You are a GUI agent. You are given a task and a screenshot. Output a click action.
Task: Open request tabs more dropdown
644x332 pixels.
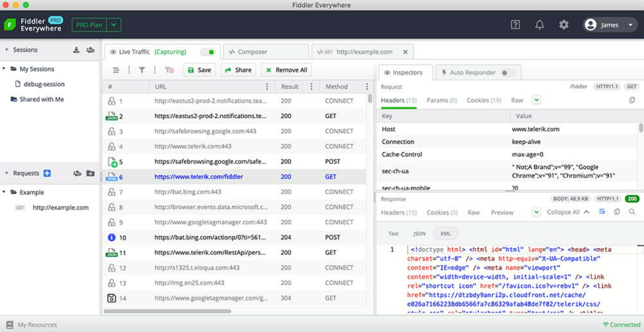(536, 100)
